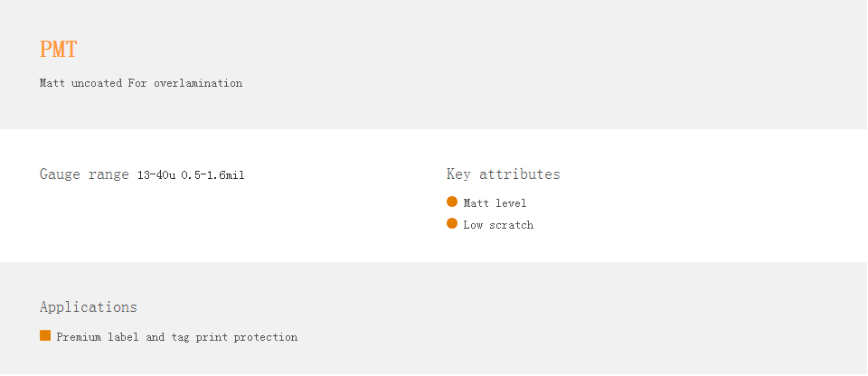
Task: Click the 'Low scratch' attribute text
Action: (498, 225)
